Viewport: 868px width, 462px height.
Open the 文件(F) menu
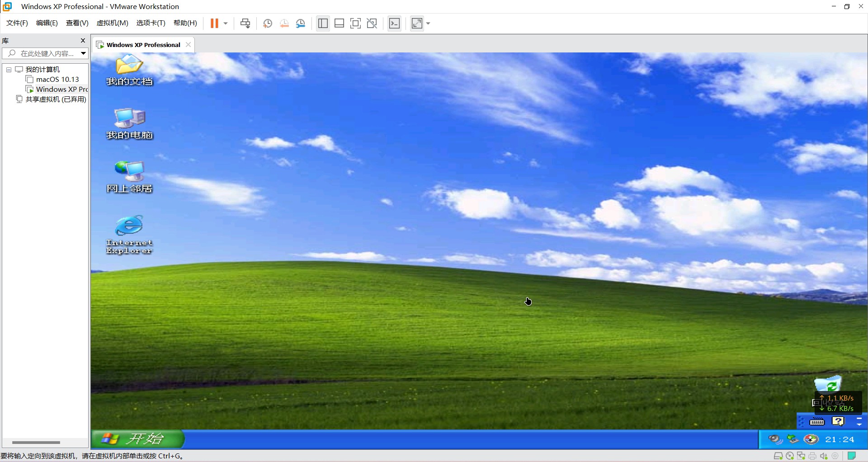coord(17,23)
